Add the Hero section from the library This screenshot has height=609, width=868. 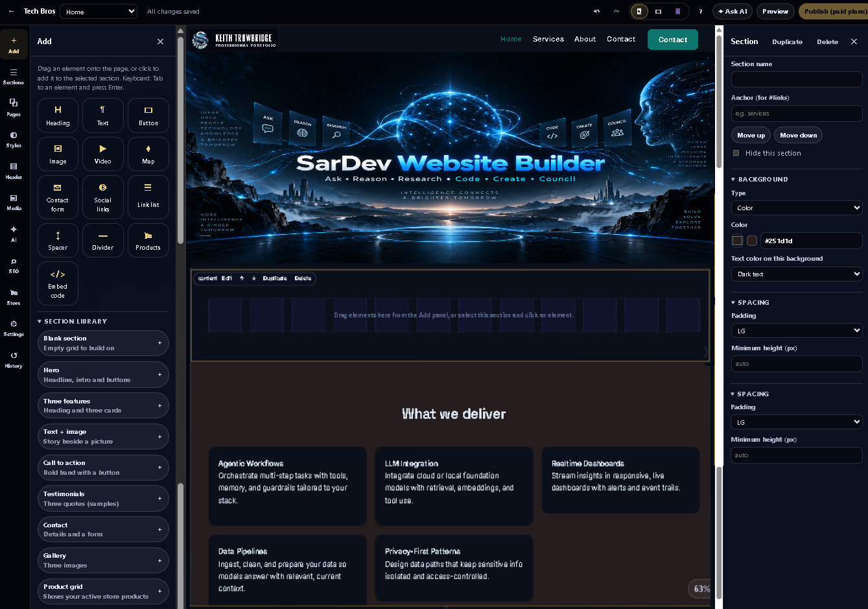point(103,375)
